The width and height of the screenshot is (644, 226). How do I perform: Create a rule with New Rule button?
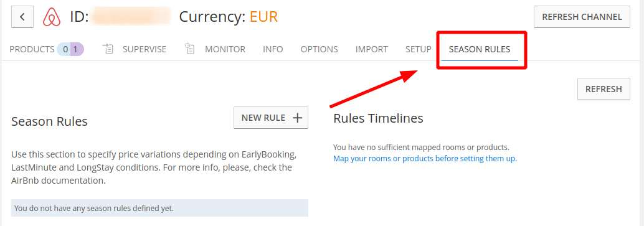click(271, 118)
